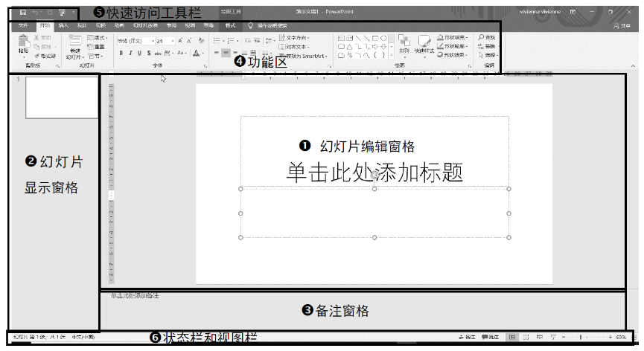644x351 pixels.
Task: Open the File (文件) menu tab
Action: pyautogui.click(x=23, y=25)
